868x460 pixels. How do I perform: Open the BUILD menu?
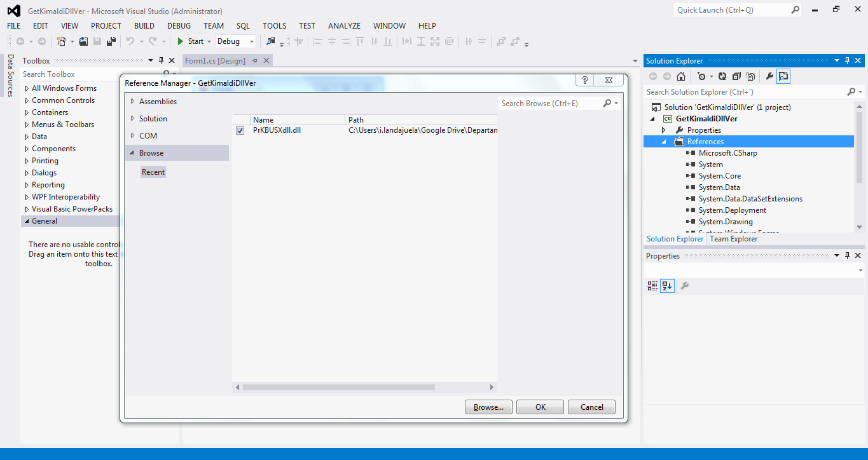click(144, 26)
